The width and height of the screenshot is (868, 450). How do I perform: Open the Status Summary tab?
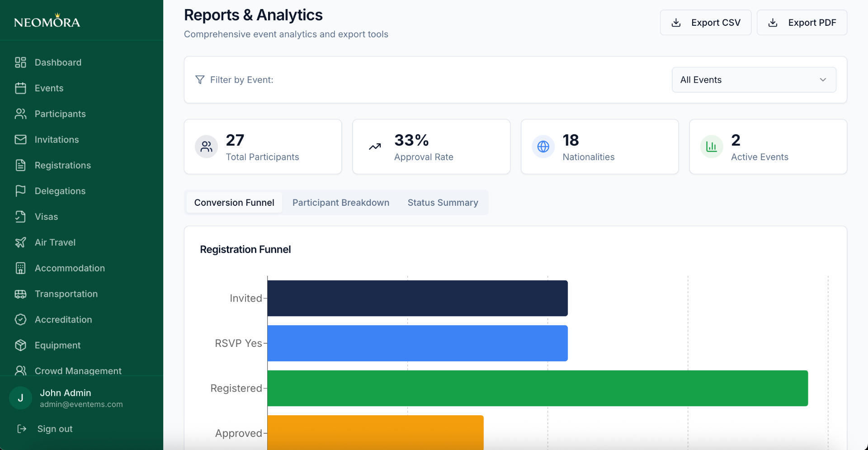click(443, 203)
